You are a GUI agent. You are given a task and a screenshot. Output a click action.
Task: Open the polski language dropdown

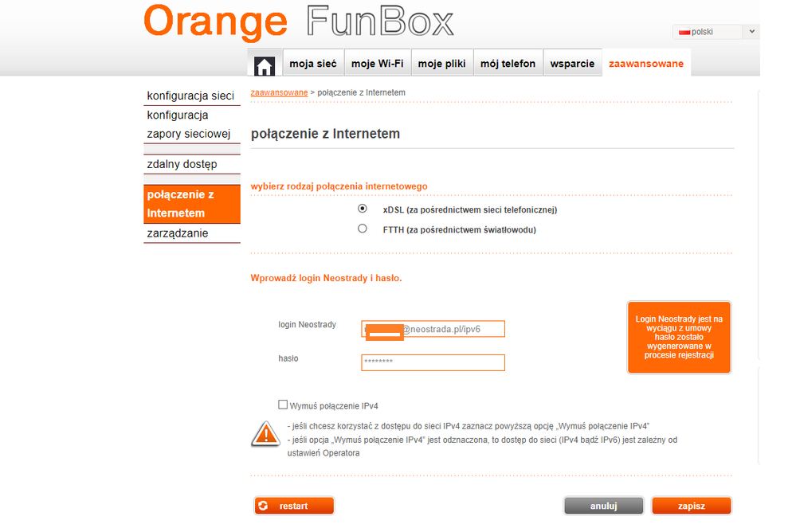(716, 32)
